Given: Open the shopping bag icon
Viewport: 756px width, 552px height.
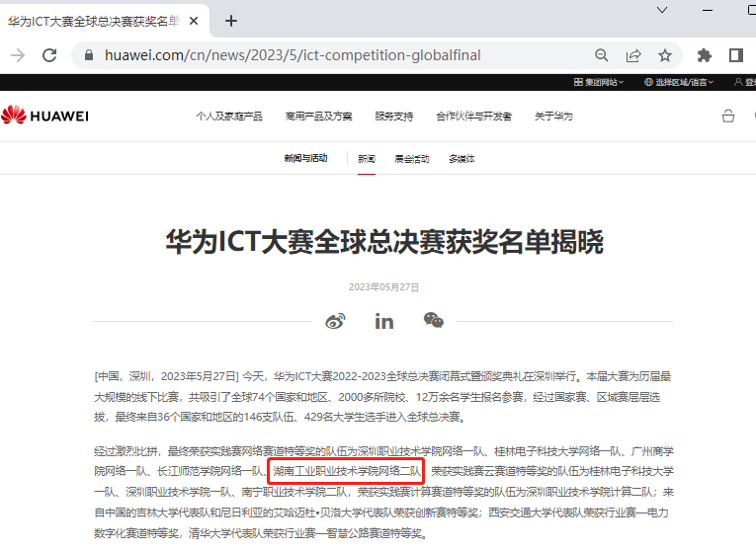Looking at the screenshot, I should [x=728, y=117].
